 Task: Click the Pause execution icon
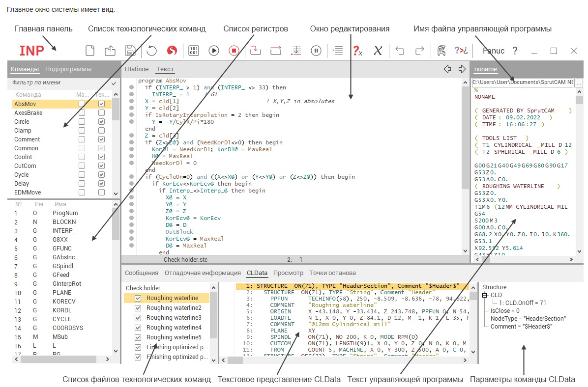click(316, 51)
